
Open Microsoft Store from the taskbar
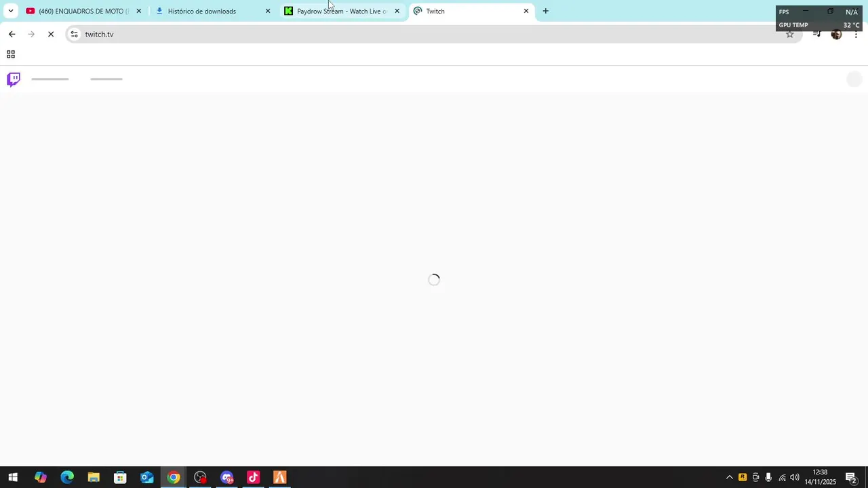[x=120, y=478]
